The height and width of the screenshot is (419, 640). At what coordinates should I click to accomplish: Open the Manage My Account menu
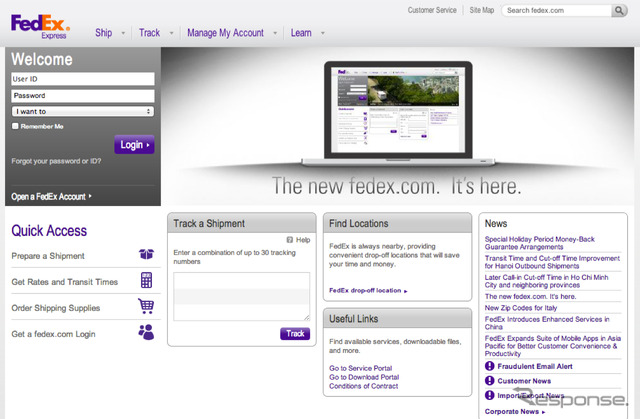225,33
